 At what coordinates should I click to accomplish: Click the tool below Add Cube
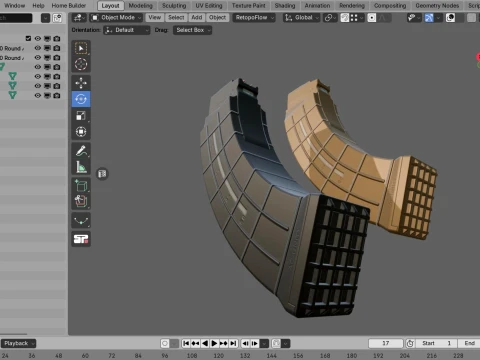coord(81,201)
